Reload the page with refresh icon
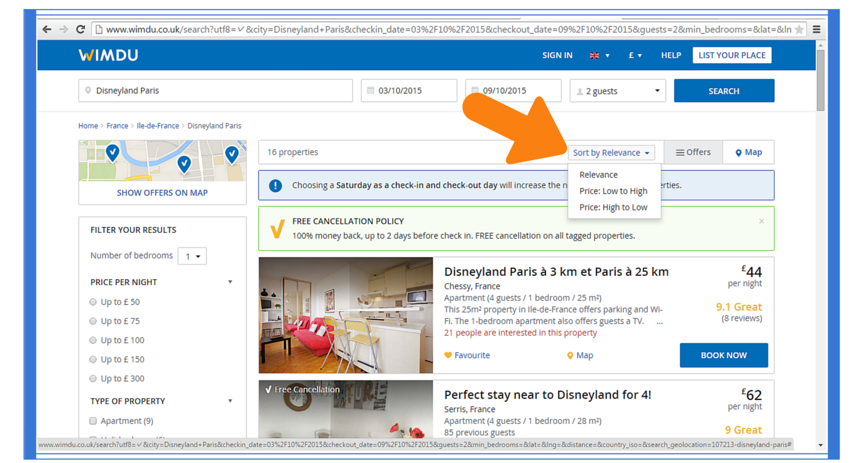Image resolution: width=868 pixels, height=463 pixels. coord(80,30)
